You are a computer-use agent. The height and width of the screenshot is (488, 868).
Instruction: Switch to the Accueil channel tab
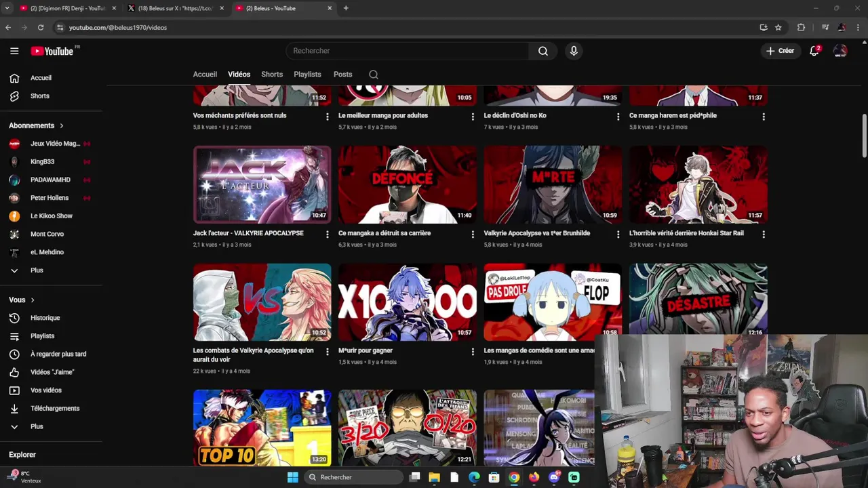(205, 75)
